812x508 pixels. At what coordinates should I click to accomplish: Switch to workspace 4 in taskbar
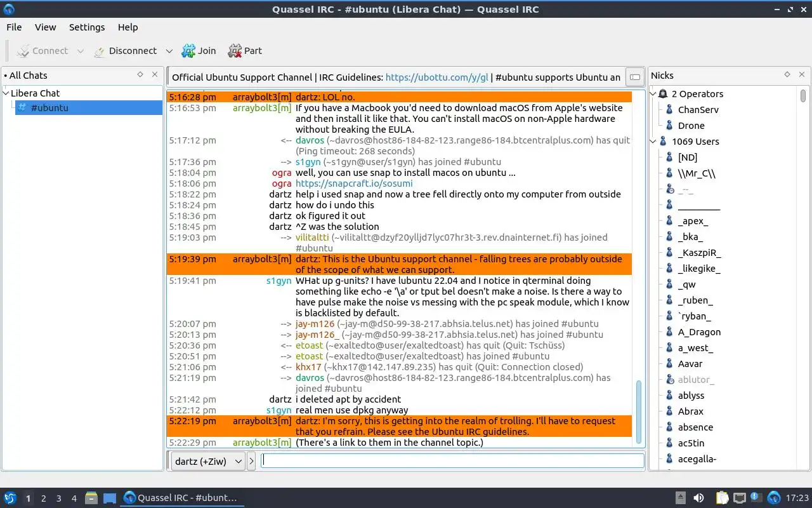[x=74, y=498]
